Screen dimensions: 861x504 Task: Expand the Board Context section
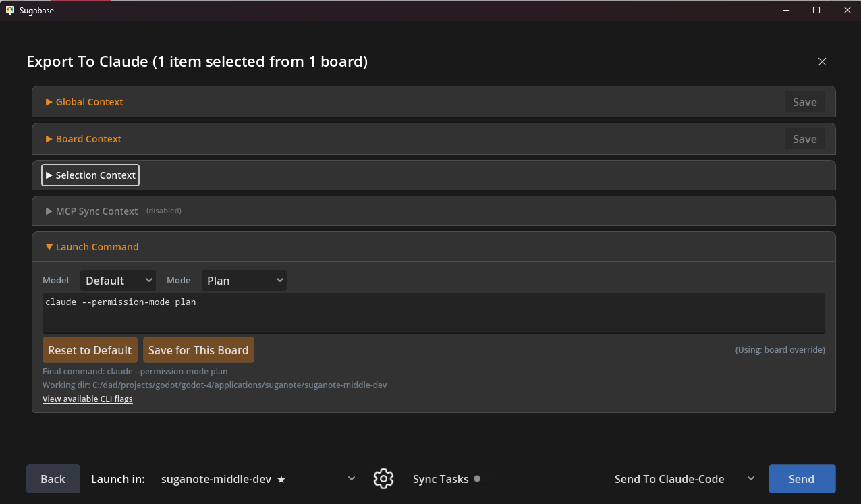(x=84, y=139)
